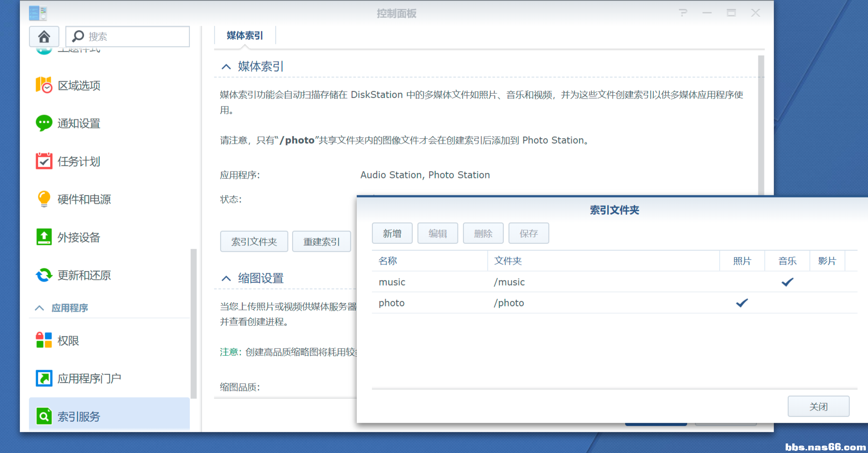Collapse the 应用程序 sidebar group

[39, 308]
